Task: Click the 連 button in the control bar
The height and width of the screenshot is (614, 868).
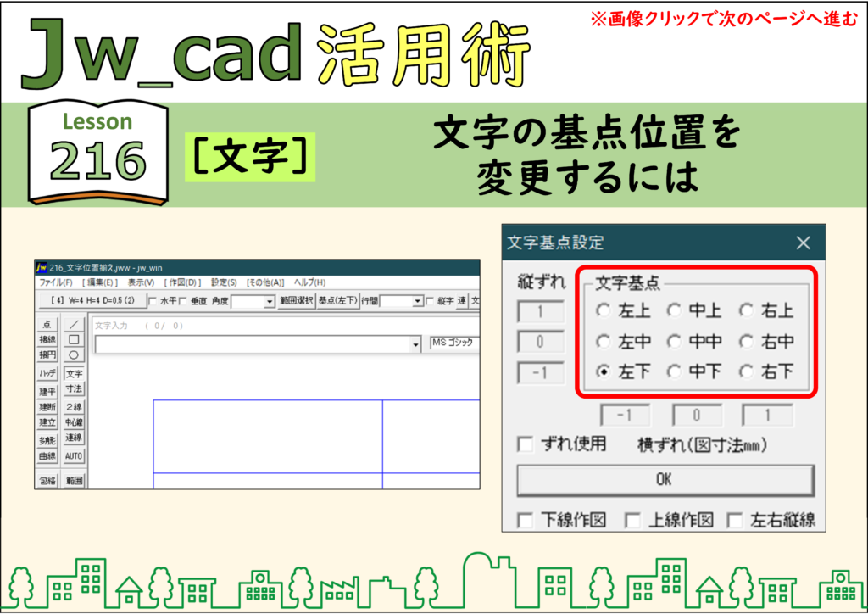Action: (462, 300)
